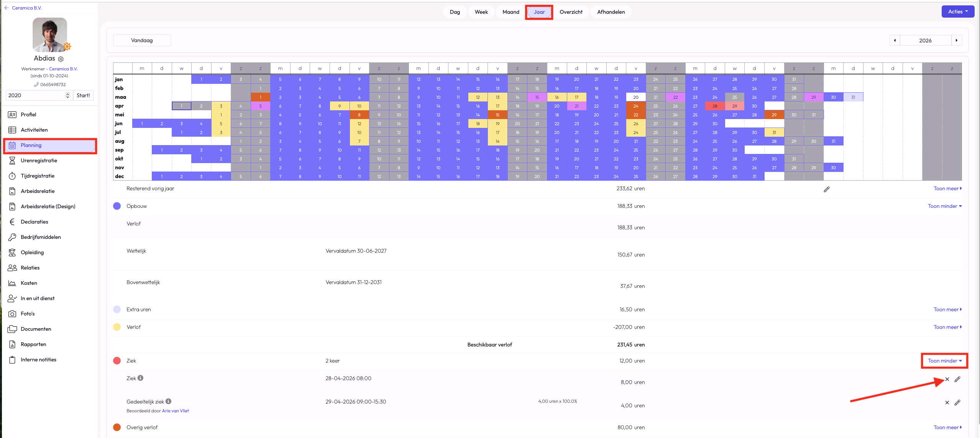Viewport: 980px width, 438px height.
Task: Open Urenregistratie from the sidebar
Action: coord(39,160)
